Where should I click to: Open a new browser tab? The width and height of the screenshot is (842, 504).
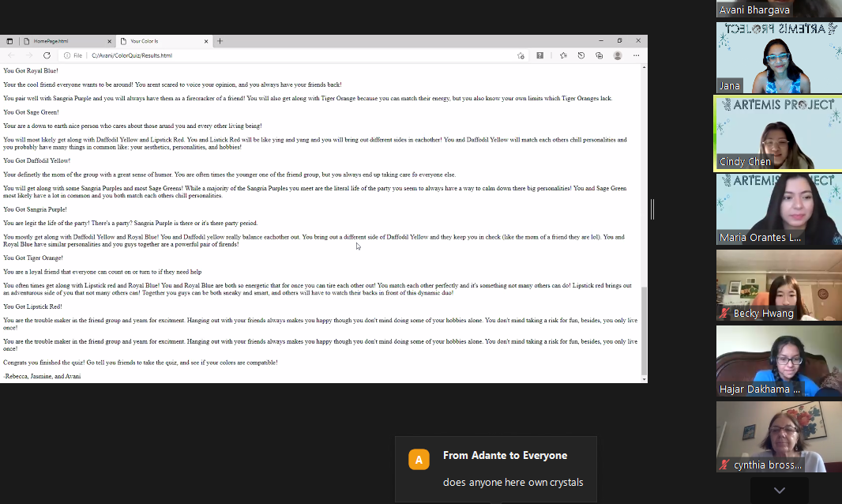[x=220, y=41]
